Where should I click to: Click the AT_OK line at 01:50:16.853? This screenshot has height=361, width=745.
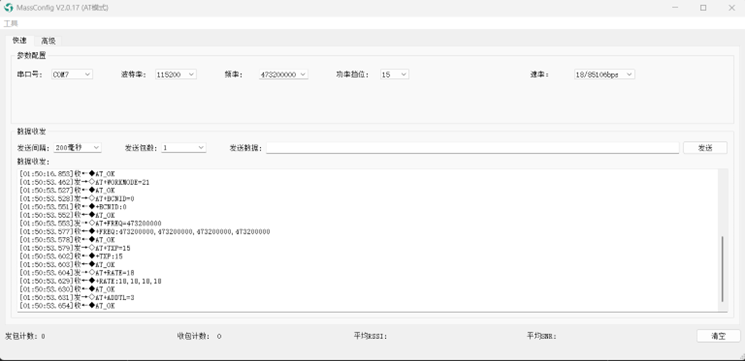coord(67,174)
